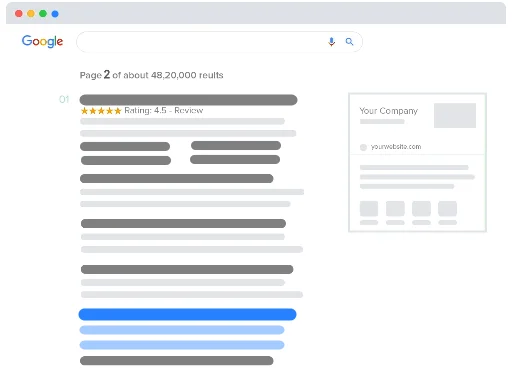Click the Google logo
The image size is (512, 377).
(42, 41)
